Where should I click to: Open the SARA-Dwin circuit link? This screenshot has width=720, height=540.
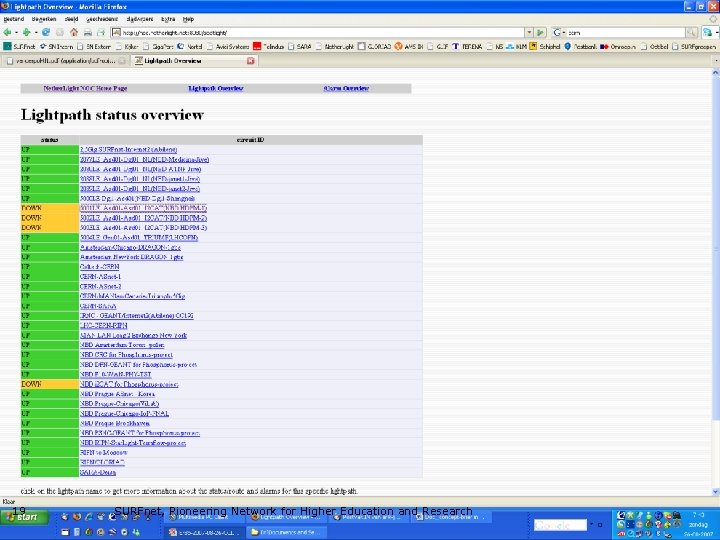click(98, 472)
